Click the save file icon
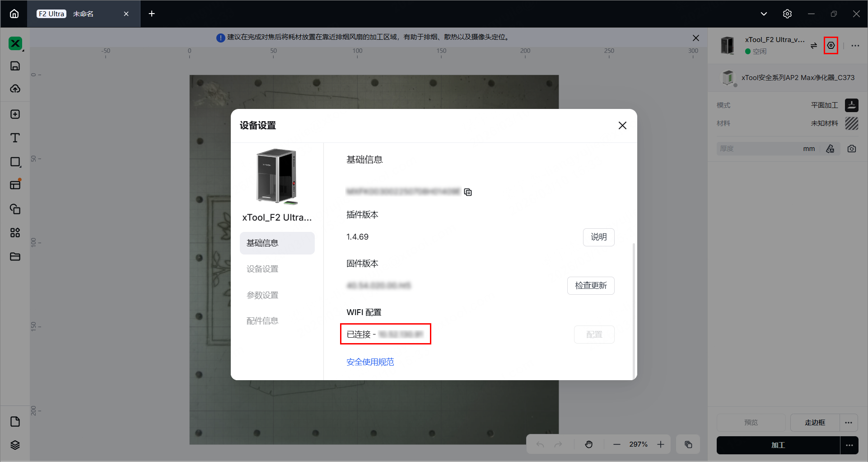The image size is (868, 462). [x=15, y=66]
